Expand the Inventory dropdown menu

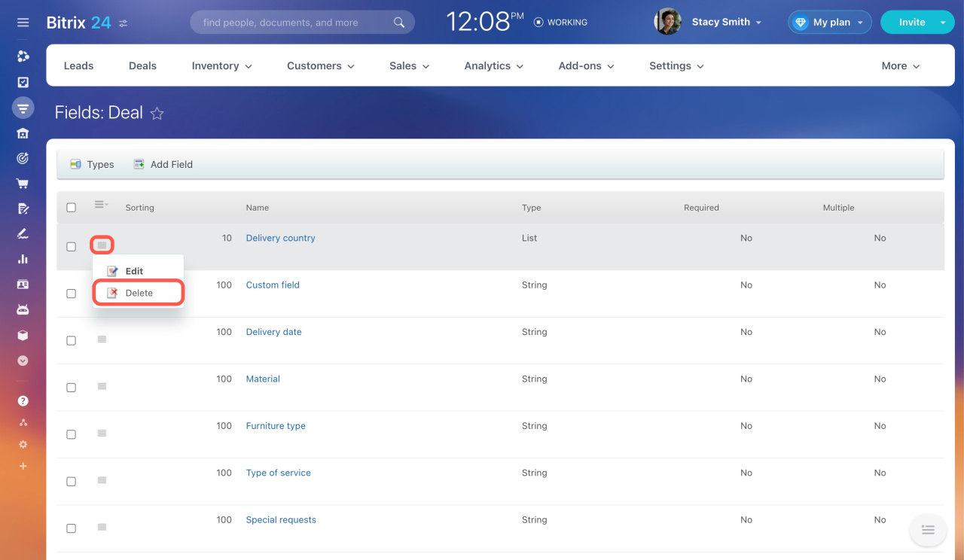coord(221,66)
